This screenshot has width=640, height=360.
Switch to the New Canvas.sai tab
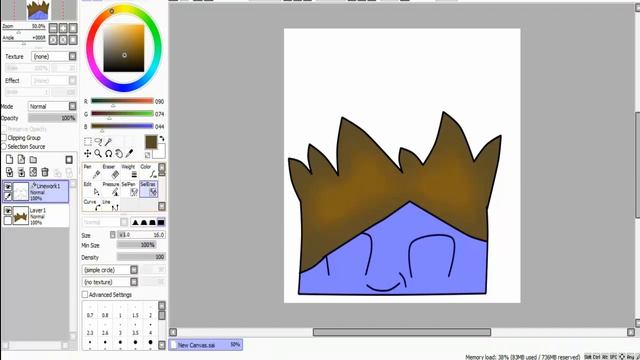205,345
